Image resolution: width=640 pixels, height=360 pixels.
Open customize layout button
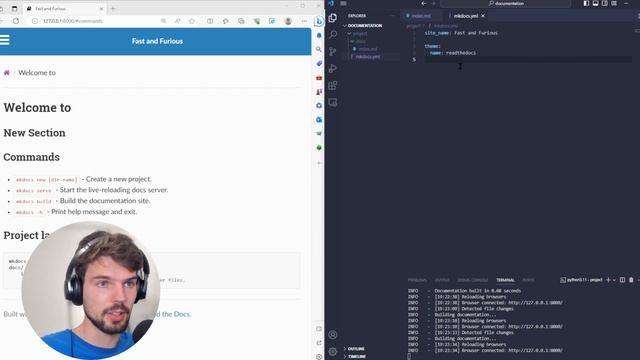[614, 3]
